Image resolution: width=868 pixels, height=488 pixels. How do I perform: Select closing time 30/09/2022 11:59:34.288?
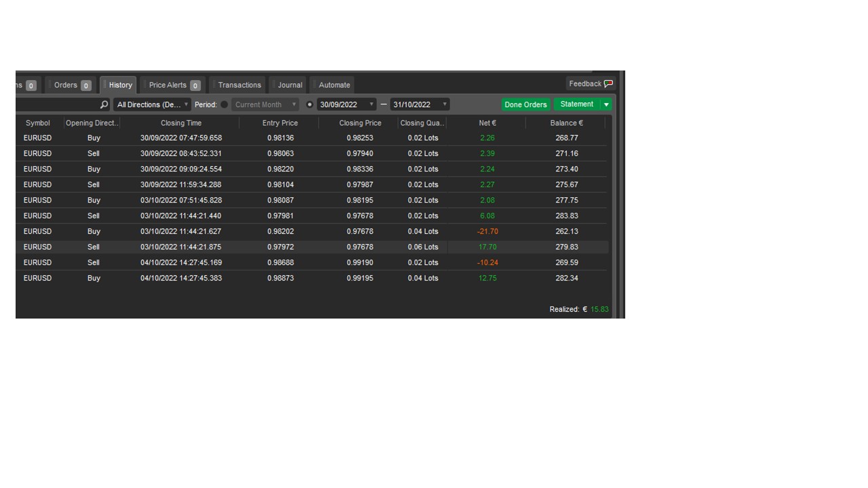[x=181, y=185]
